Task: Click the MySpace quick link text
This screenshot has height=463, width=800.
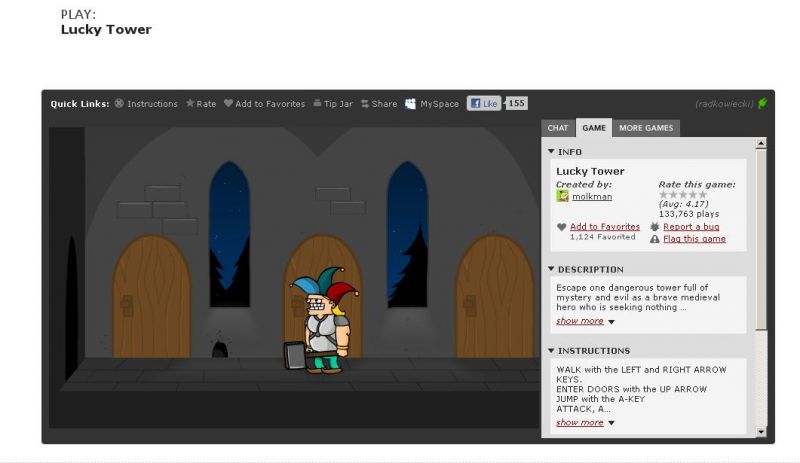Action: click(439, 104)
